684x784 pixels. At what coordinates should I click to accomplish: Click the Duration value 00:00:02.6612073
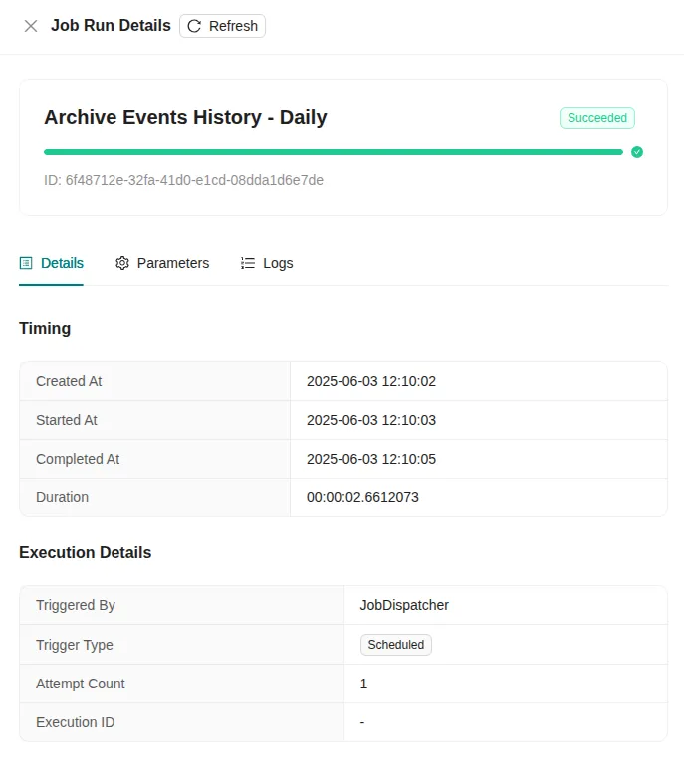(x=362, y=497)
